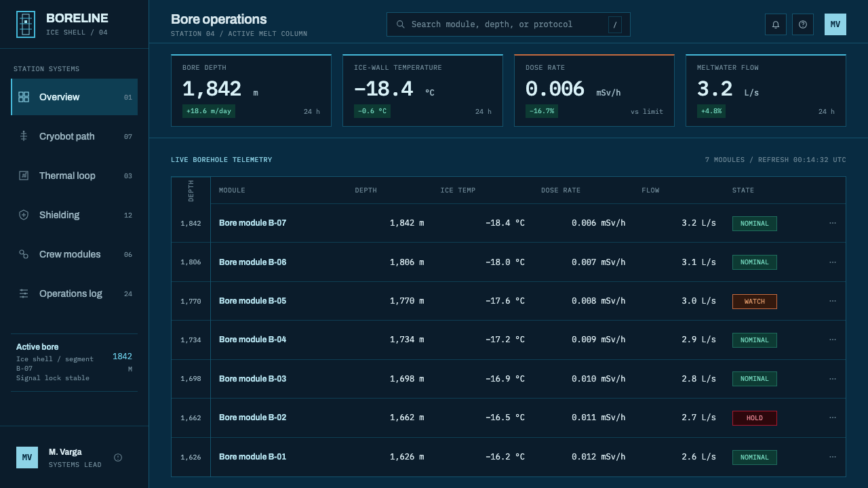Sort by the Ice Temp column header
Viewport: 868px width, 488px height.
point(458,190)
